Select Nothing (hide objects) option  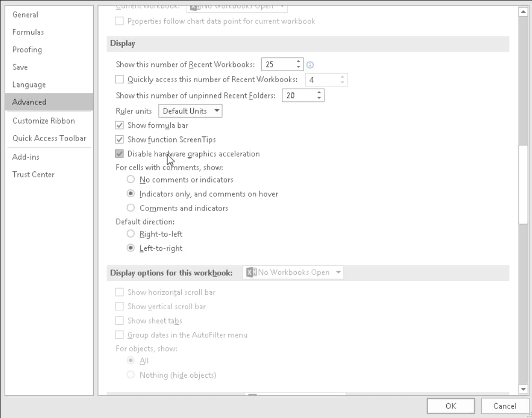131,375
